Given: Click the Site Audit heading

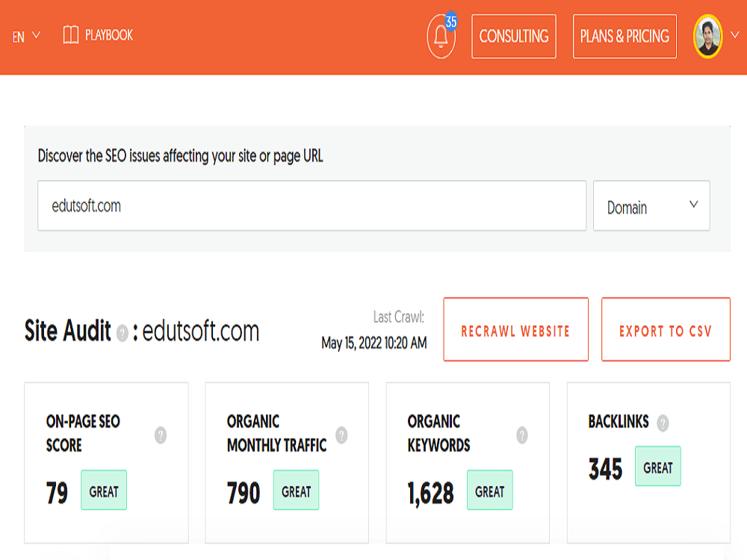Looking at the screenshot, I should pyautogui.click(x=68, y=331).
